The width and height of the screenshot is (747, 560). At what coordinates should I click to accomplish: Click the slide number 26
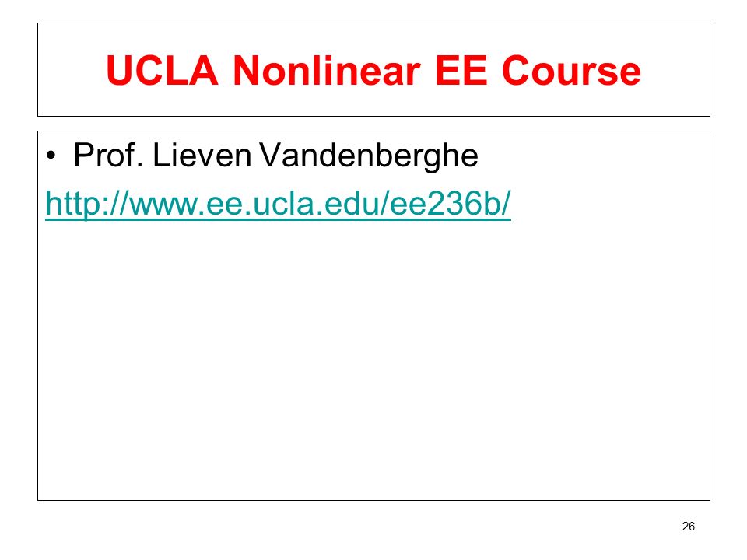[689, 527]
